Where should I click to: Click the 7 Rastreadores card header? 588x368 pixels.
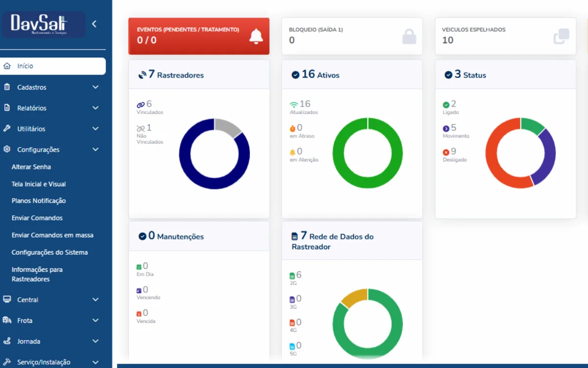tap(199, 75)
